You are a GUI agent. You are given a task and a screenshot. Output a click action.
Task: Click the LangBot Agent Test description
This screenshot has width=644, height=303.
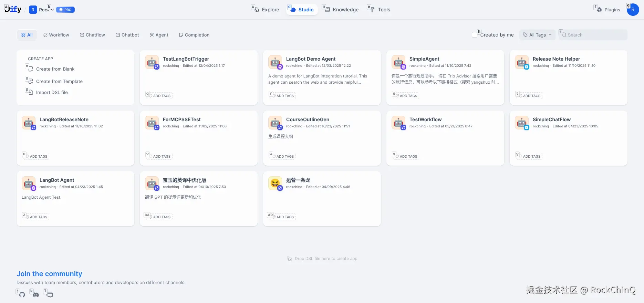pyautogui.click(x=41, y=197)
